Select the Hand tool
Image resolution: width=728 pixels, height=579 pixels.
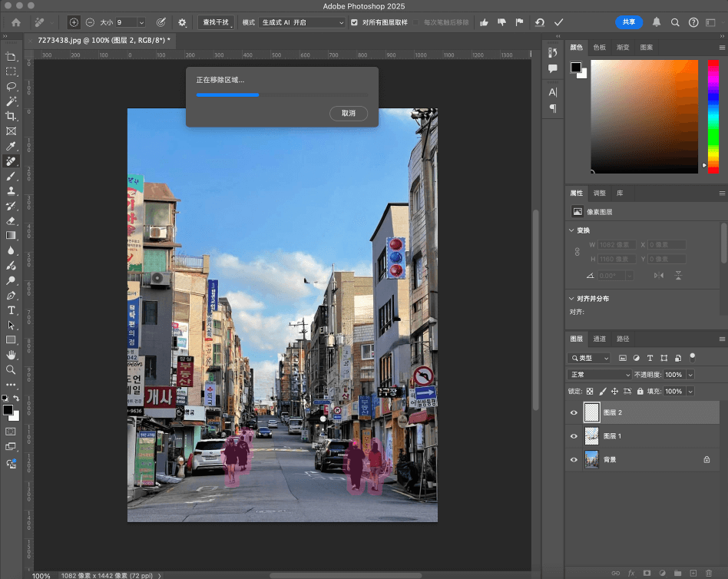click(11, 354)
